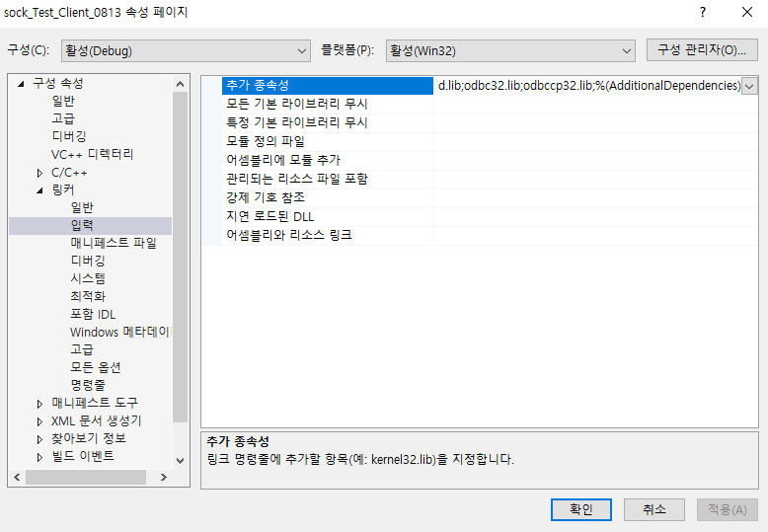The height and width of the screenshot is (532, 768).
Task: Click the tree scrollbar up arrow
Action: coord(181,84)
